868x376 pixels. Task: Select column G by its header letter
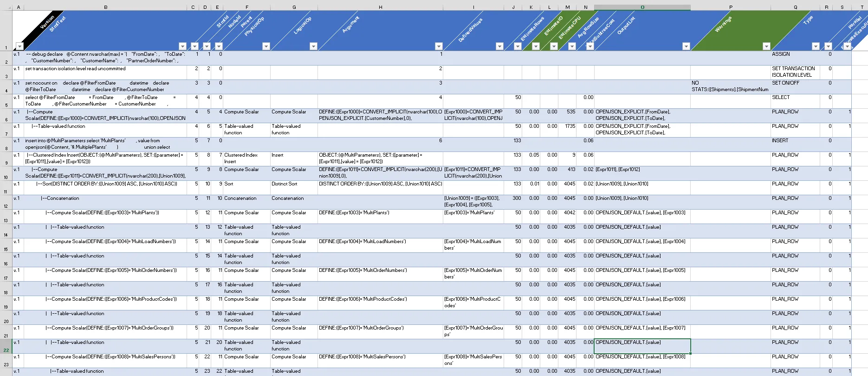294,7
